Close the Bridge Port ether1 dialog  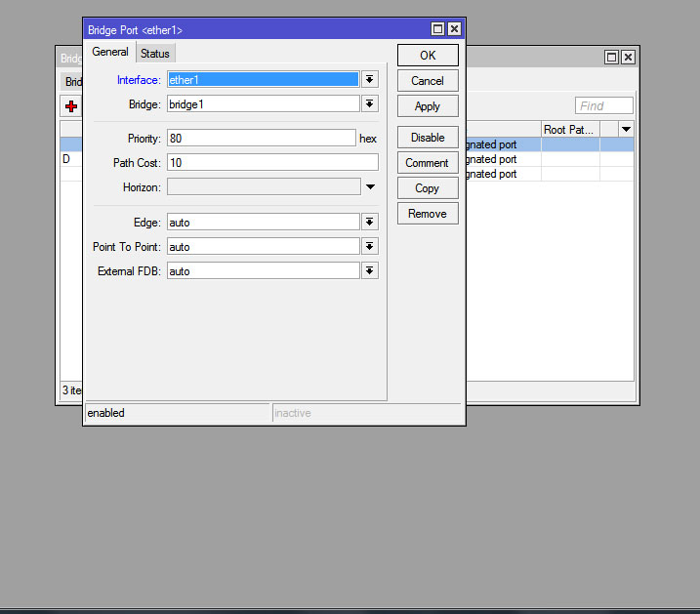coord(454,30)
